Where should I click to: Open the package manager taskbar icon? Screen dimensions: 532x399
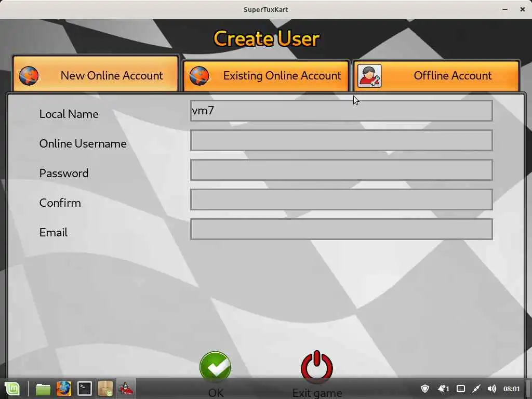[105, 389]
